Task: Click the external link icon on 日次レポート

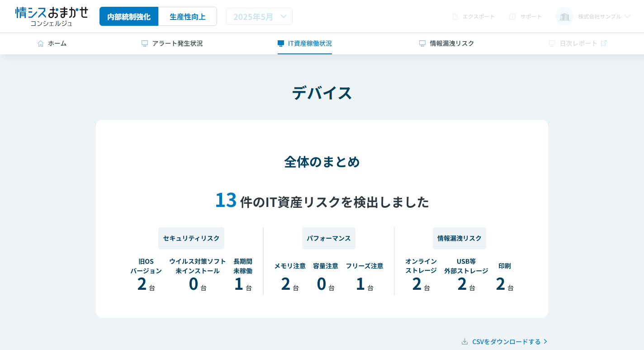Action: click(604, 43)
